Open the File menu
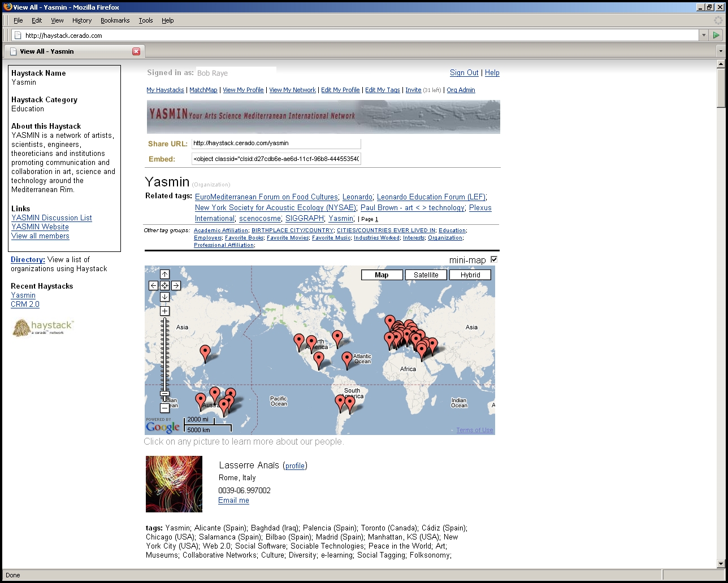The width and height of the screenshot is (728, 583). [18, 20]
